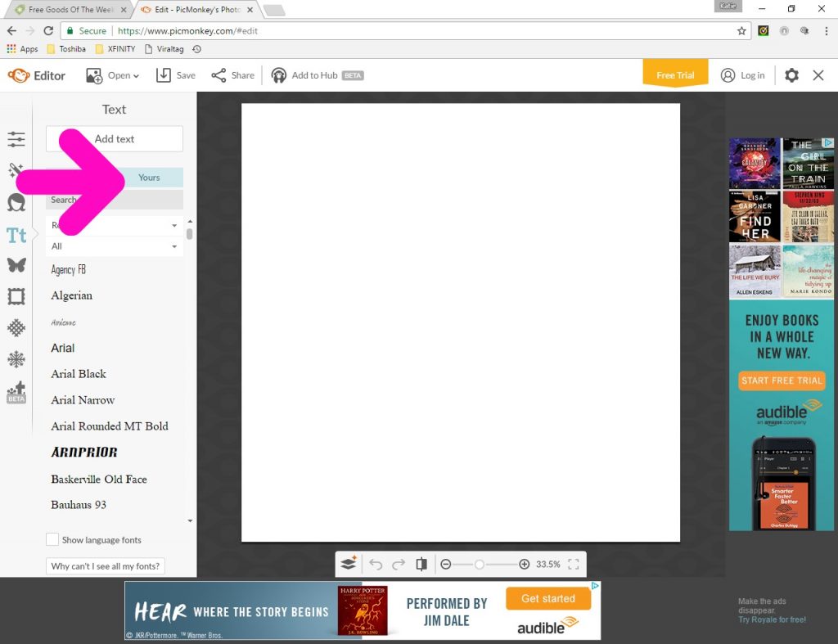Redo the last action
Viewport: 838px width, 644px height.
(x=399, y=564)
